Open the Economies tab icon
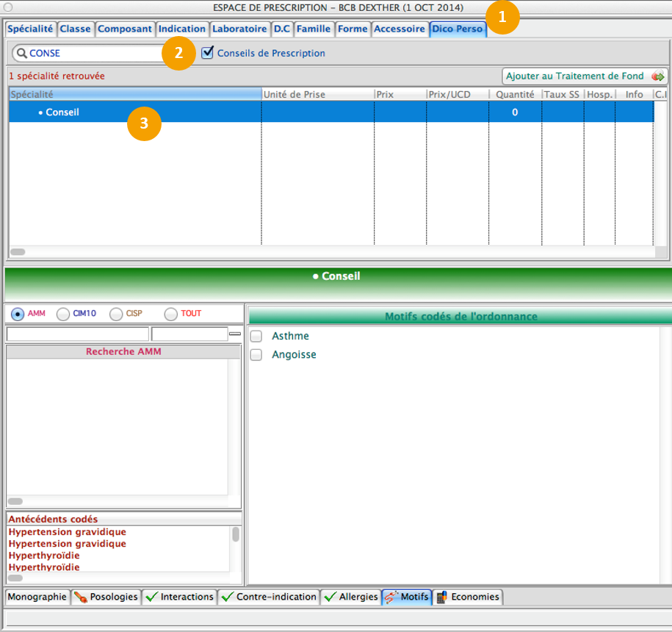The image size is (672, 632). pyautogui.click(x=441, y=597)
